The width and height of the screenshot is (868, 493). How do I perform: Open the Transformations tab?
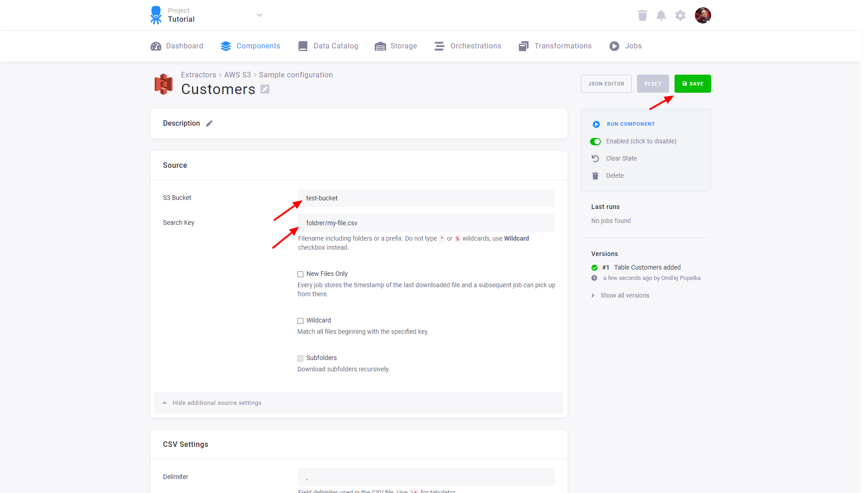555,46
